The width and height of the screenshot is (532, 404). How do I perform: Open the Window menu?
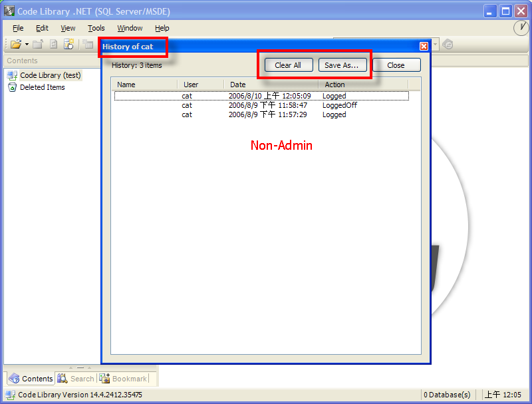[x=130, y=28]
